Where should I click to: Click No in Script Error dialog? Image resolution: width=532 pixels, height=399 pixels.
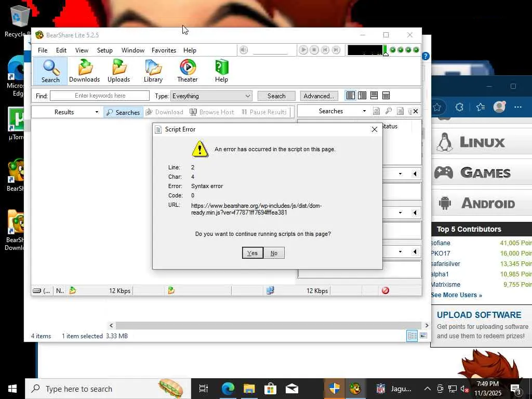[274, 253]
